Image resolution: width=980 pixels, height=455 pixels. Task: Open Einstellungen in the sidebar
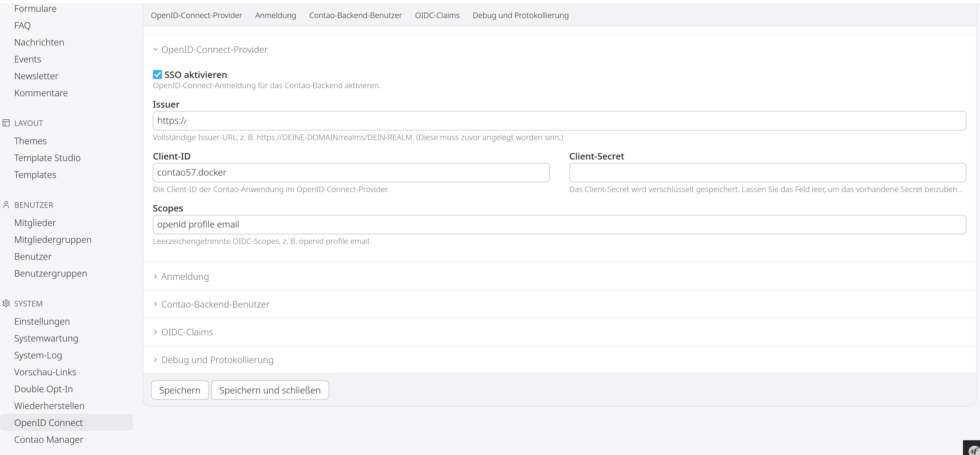pyautogui.click(x=42, y=321)
